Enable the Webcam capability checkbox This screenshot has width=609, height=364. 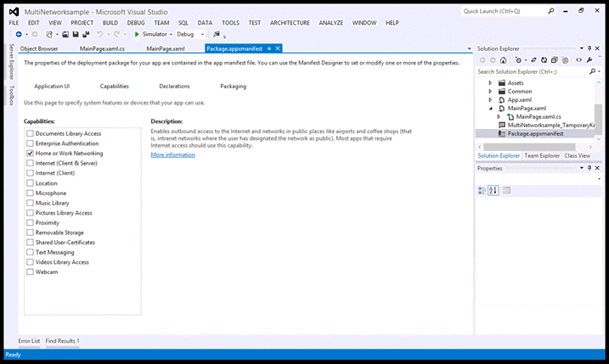30,272
